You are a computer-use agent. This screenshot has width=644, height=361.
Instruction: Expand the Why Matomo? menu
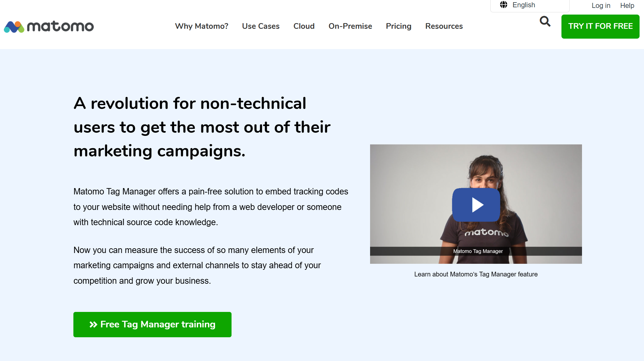[201, 26]
